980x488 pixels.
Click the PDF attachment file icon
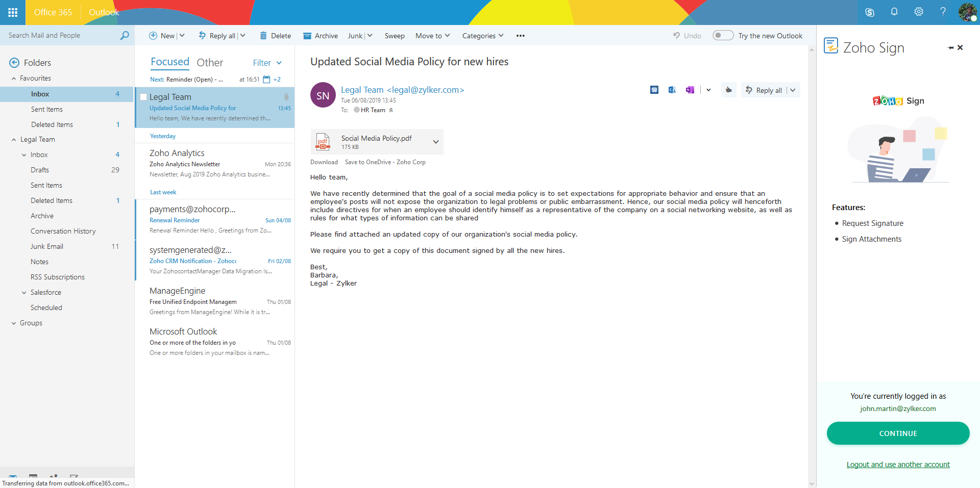point(323,142)
